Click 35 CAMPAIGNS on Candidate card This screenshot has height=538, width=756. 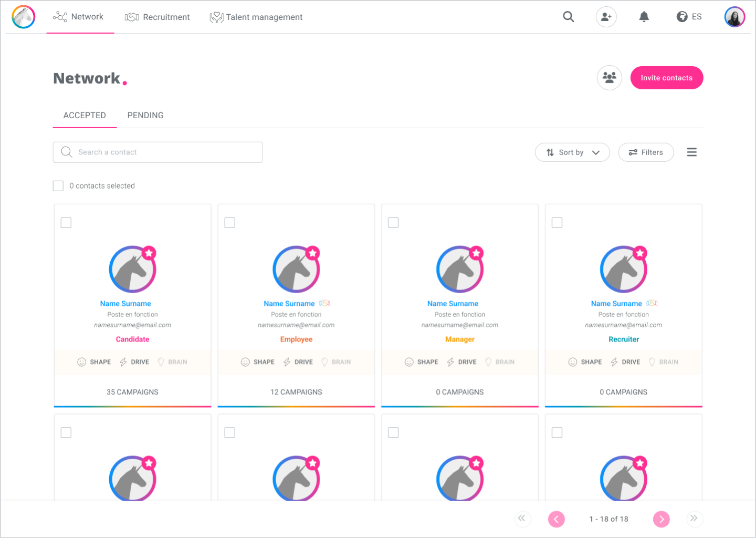[x=133, y=392]
